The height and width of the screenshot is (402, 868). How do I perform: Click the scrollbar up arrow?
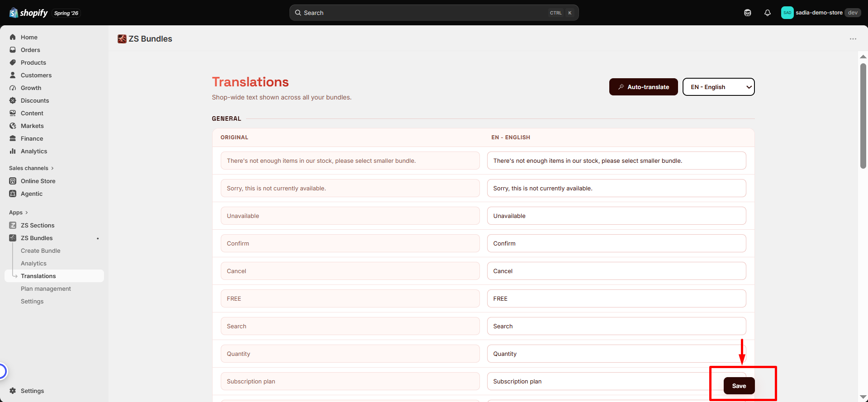point(863,57)
